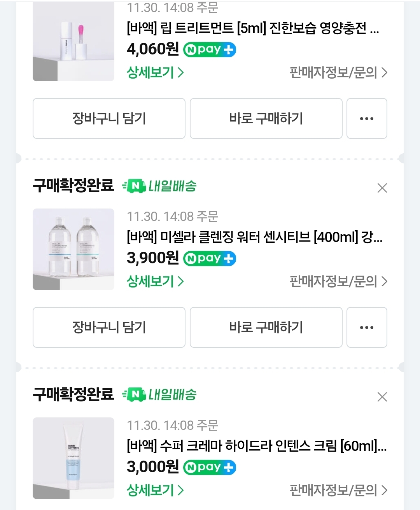Dismiss the Hydra Intense cream order card
The width and height of the screenshot is (420, 510).
pos(382,397)
